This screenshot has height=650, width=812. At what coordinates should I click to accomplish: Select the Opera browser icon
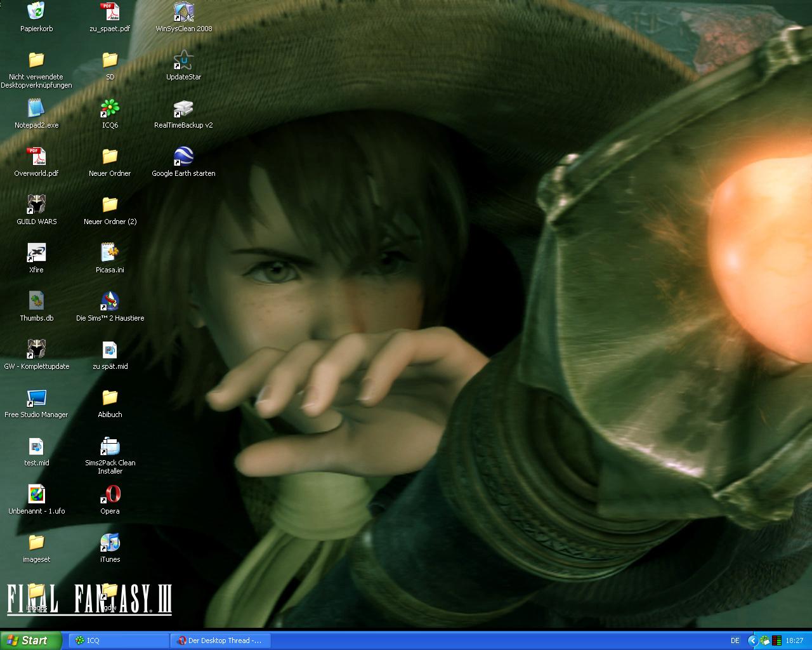[x=110, y=494]
